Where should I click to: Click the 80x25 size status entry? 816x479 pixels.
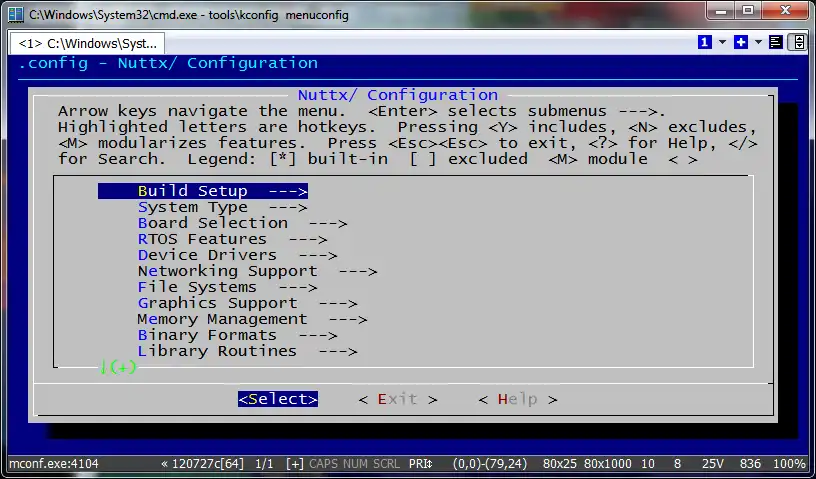(561, 463)
